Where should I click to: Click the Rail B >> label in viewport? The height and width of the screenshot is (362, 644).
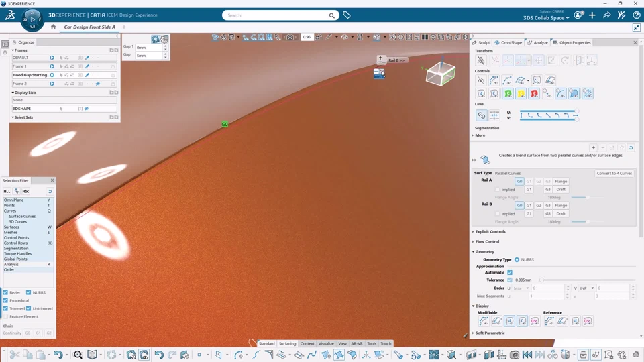[396, 60]
